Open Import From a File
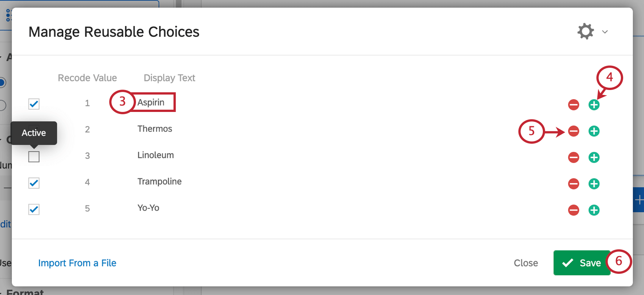Image resolution: width=644 pixels, height=295 pixels. [x=77, y=262]
